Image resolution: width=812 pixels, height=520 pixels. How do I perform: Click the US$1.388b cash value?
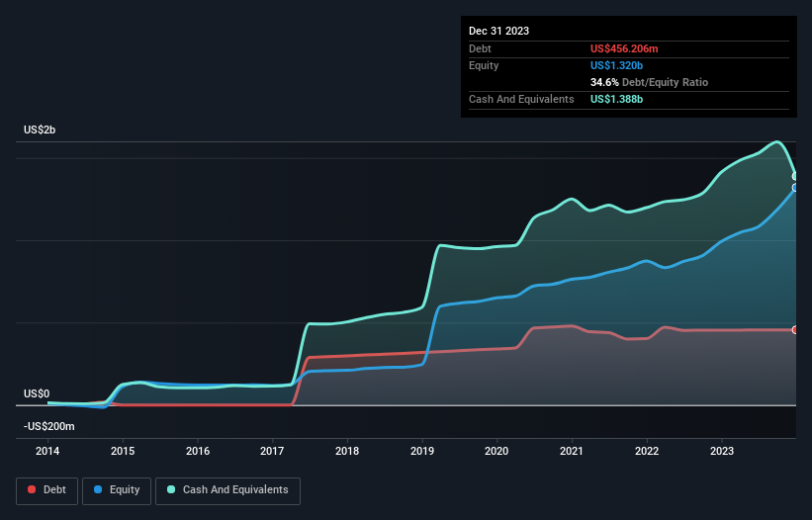616,99
